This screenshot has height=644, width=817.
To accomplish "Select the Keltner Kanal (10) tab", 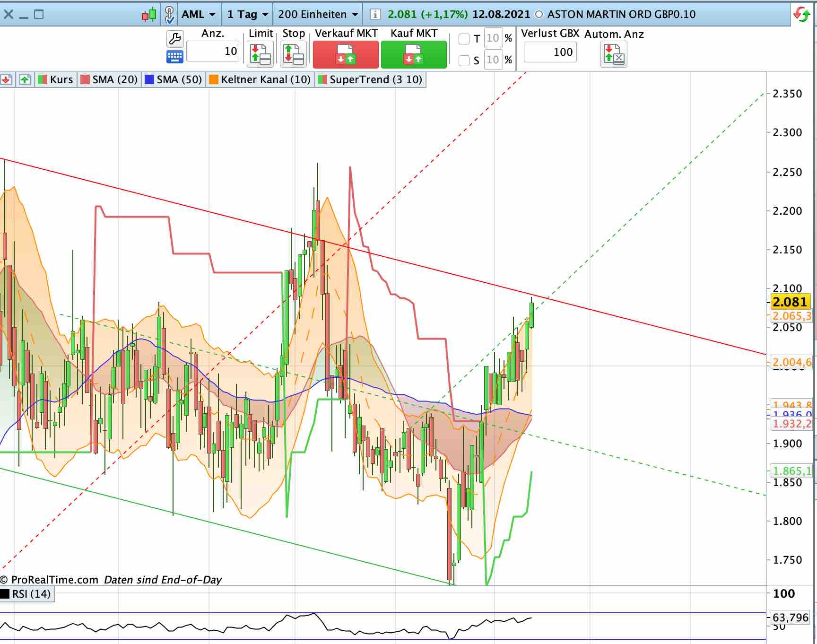I will tap(260, 79).
